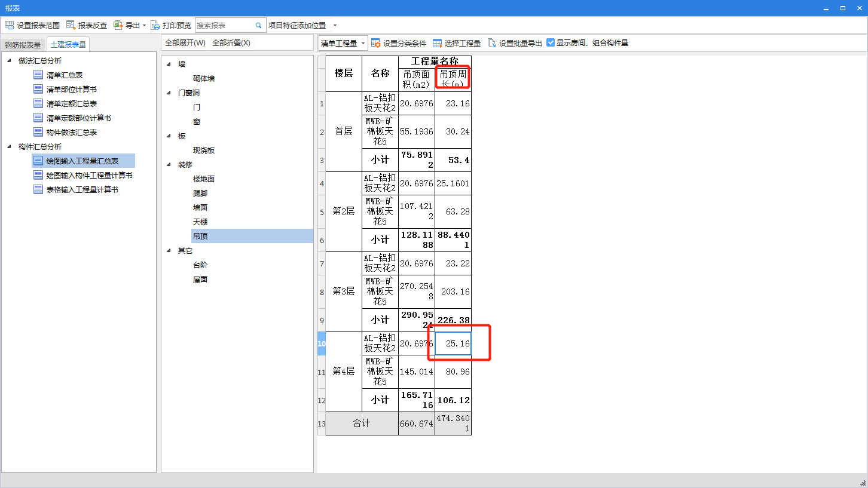Switch to the 土建报表量 tab
This screenshot has width=868, height=488.
coord(68,44)
